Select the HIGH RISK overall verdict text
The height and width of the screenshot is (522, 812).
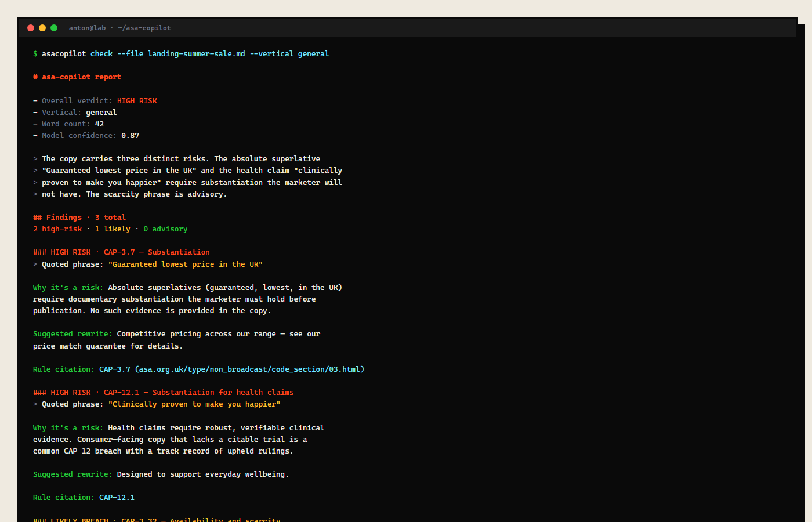(137, 101)
